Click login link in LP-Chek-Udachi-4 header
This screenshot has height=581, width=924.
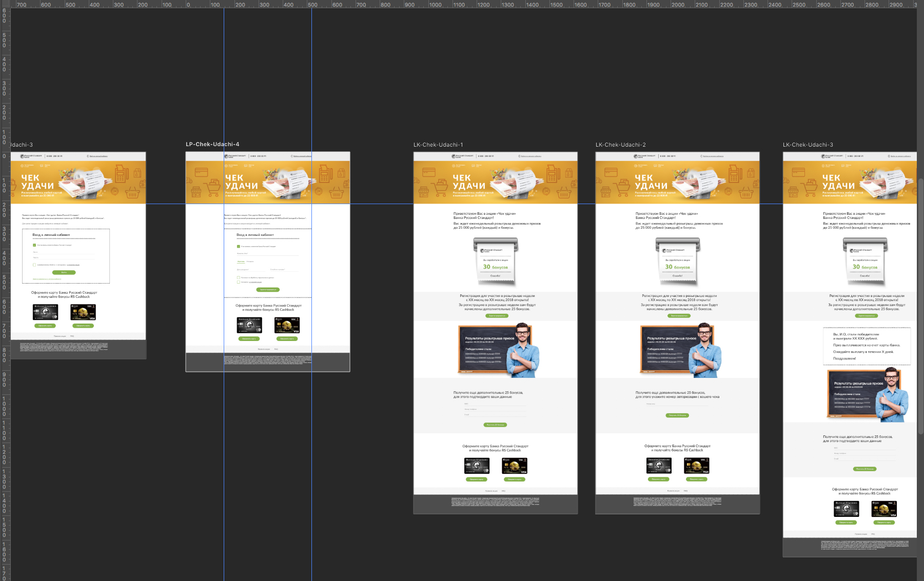[301, 156]
